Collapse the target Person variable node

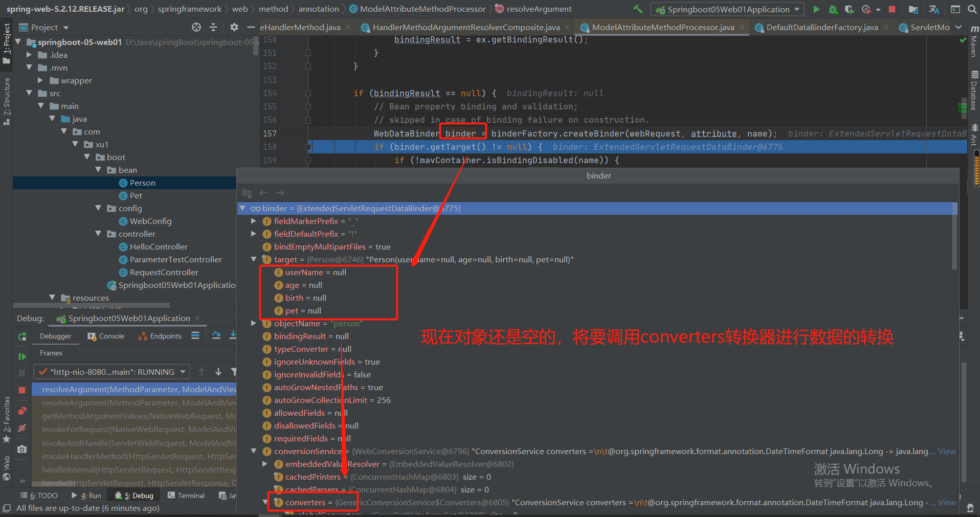click(253, 259)
